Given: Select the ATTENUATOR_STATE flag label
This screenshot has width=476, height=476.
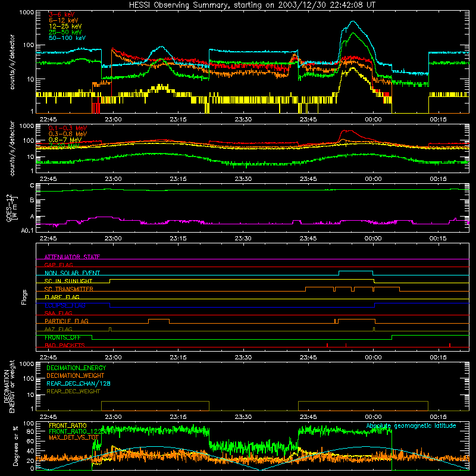Looking at the screenshot, I should [x=72, y=257].
